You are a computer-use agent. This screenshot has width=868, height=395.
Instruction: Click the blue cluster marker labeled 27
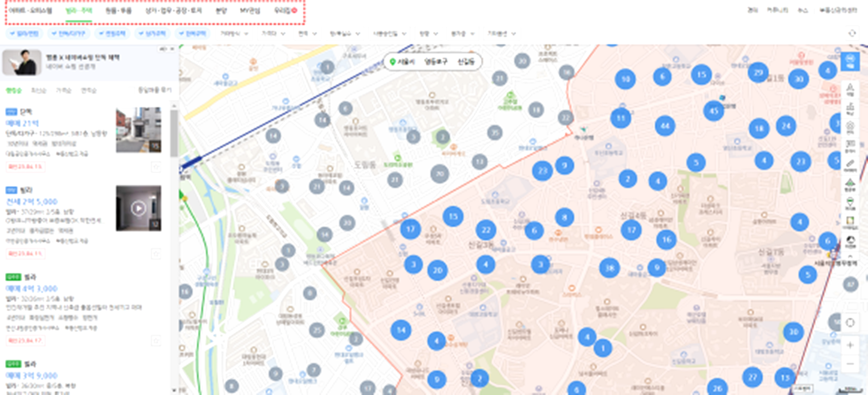pos(753,377)
